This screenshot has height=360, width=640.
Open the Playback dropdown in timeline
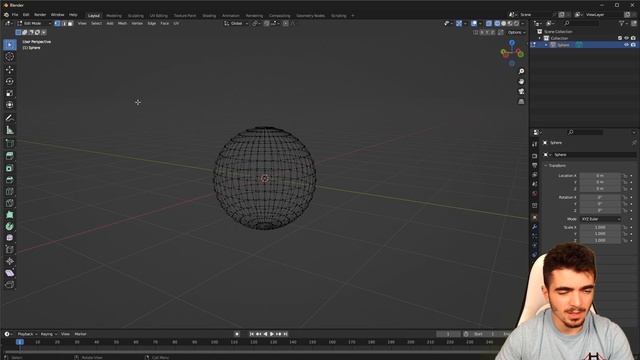point(27,334)
